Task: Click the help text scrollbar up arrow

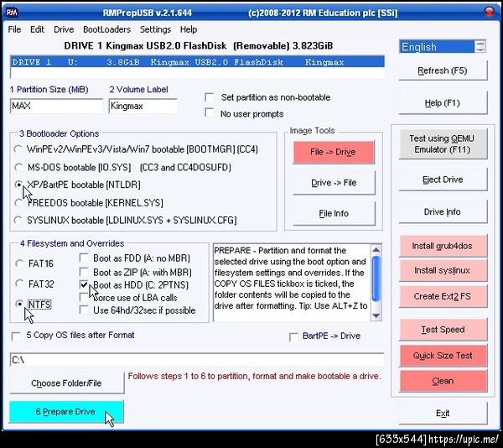Action: (x=376, y=250)
